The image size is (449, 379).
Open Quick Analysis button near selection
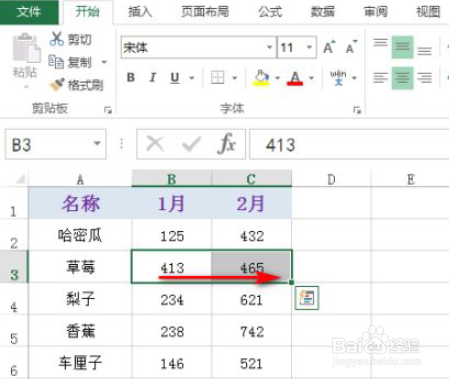(307, 298)
